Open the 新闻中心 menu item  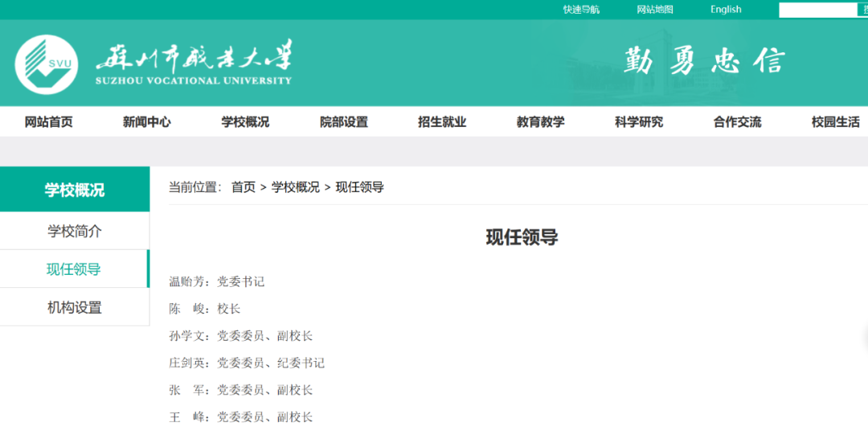147,122
